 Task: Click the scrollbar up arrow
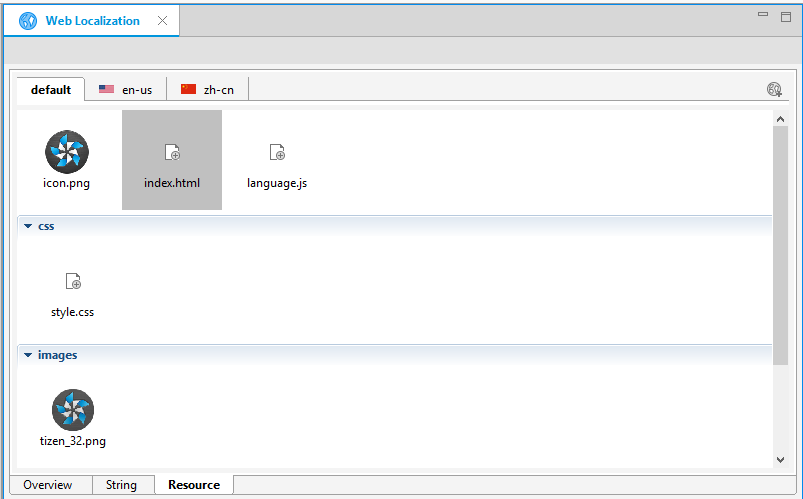781,119
